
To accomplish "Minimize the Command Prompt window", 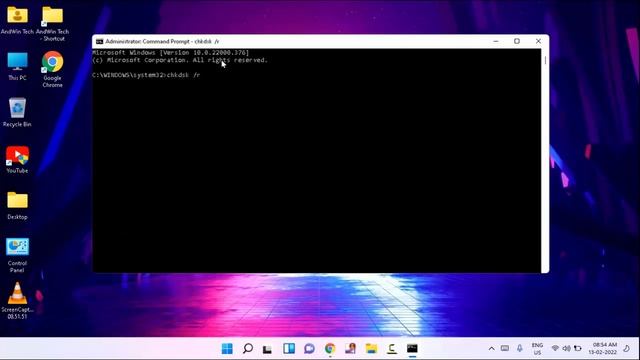I will (496, 41).
